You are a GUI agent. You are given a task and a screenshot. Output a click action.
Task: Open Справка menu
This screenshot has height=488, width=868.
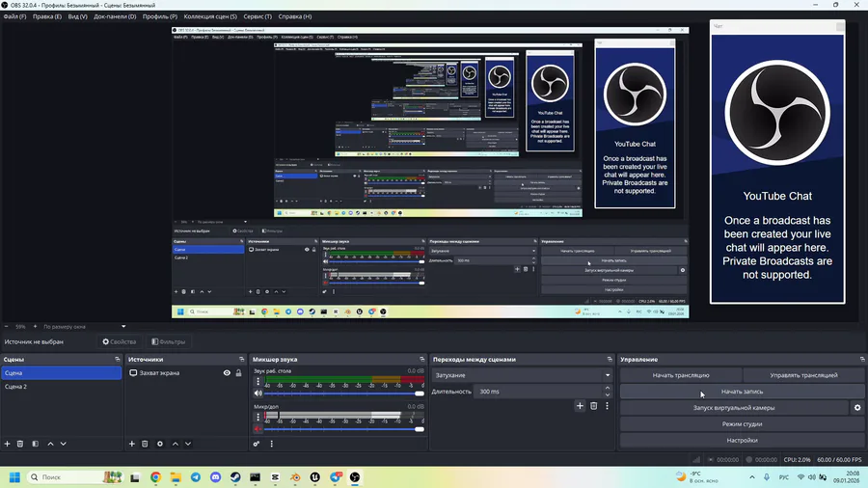click(x=294, y=16)
